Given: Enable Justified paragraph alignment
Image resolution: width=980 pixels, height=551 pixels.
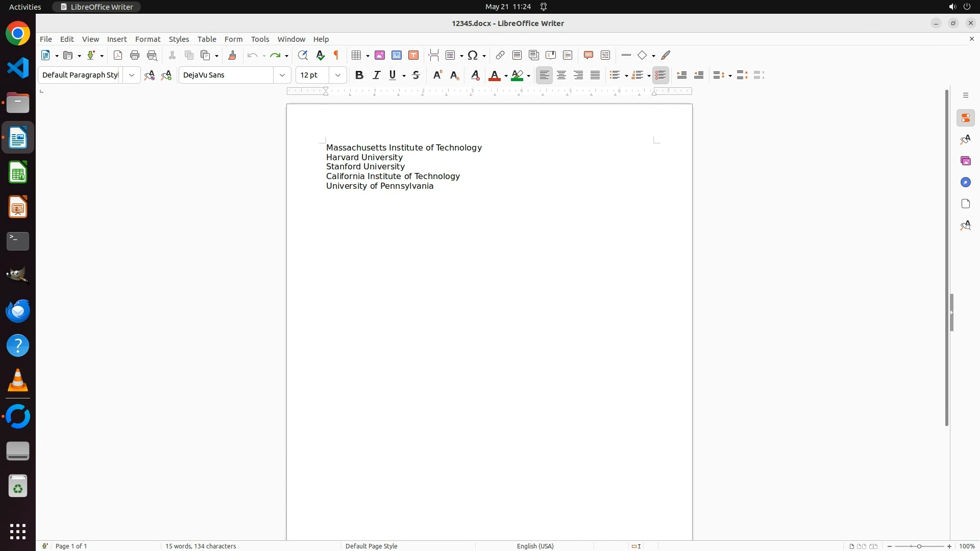Looking at the screenshot, I should tap(595, 75).
